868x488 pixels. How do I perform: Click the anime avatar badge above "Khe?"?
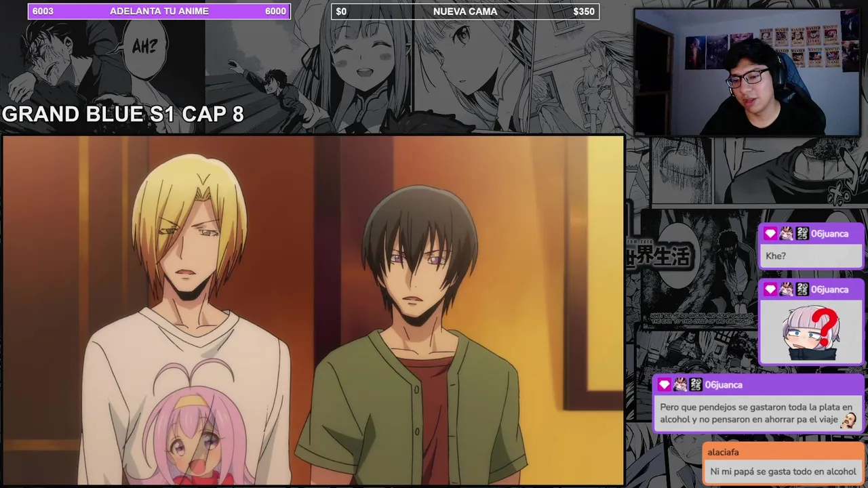[786, 234]
